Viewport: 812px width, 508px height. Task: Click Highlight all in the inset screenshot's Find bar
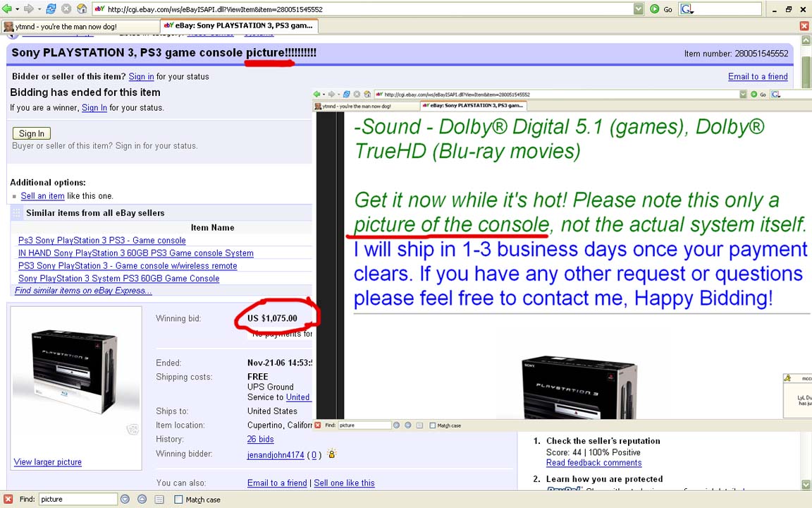point(419,425)
